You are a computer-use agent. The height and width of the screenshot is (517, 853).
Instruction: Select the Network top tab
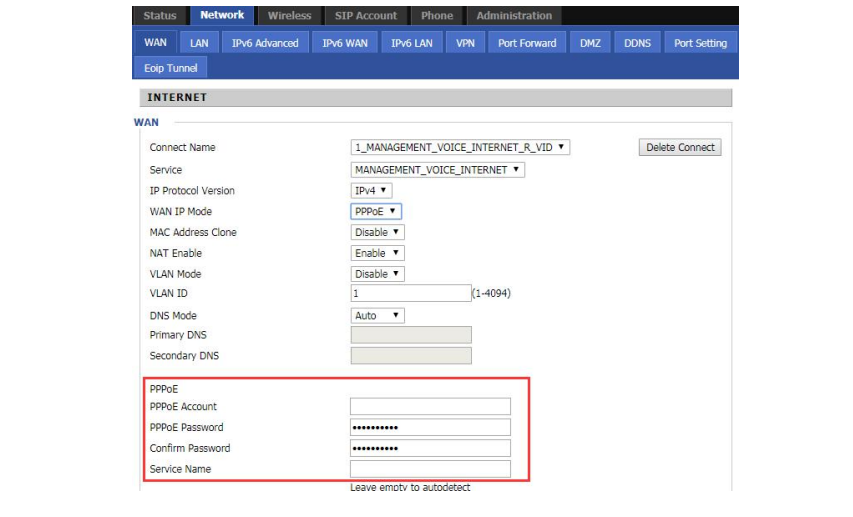click(x=222, y=15)
